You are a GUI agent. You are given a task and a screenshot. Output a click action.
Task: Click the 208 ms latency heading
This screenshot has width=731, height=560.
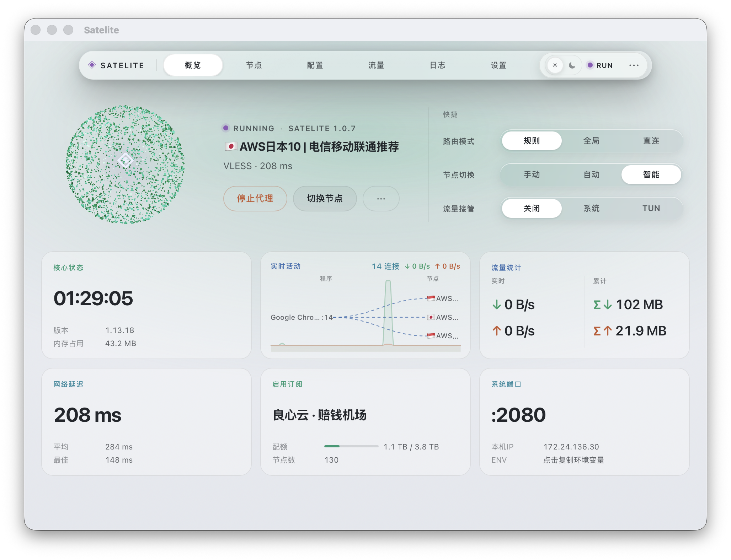[x=87, y=415]
